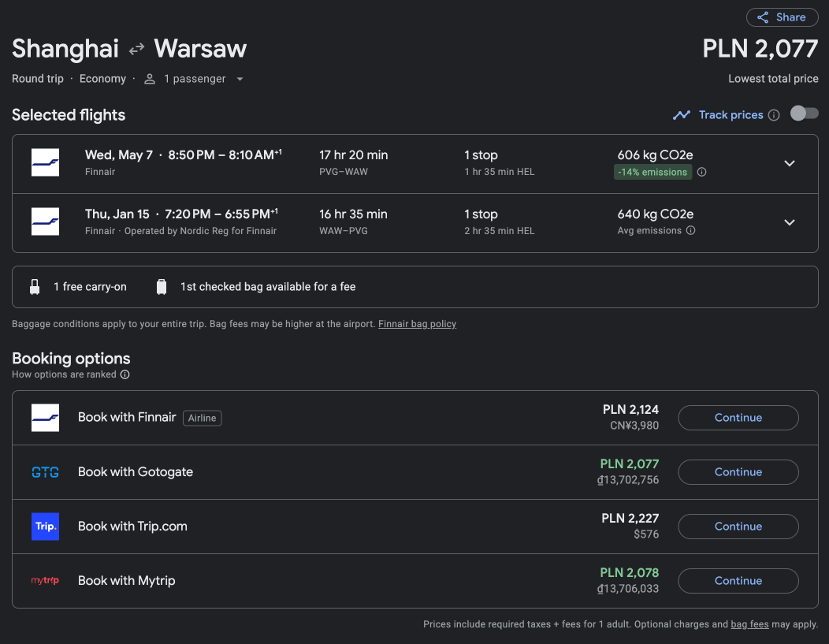Expand the Wed, May 7 flight details

[790, 163]
